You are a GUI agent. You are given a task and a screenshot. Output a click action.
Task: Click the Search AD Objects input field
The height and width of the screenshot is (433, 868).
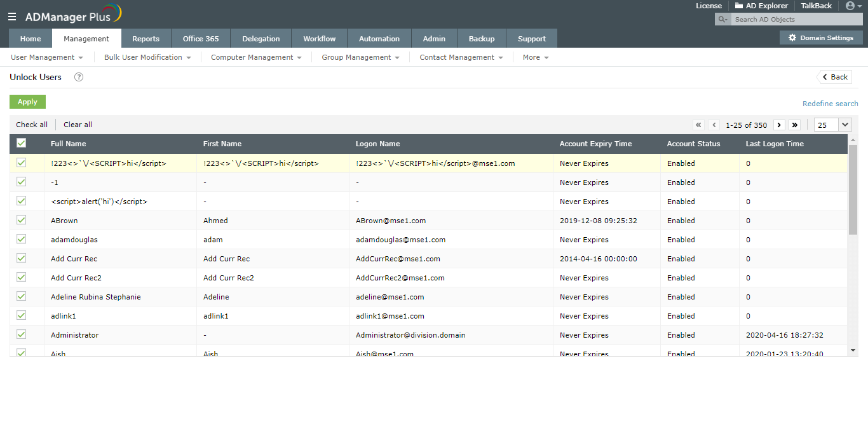click(x=794, y=19)
